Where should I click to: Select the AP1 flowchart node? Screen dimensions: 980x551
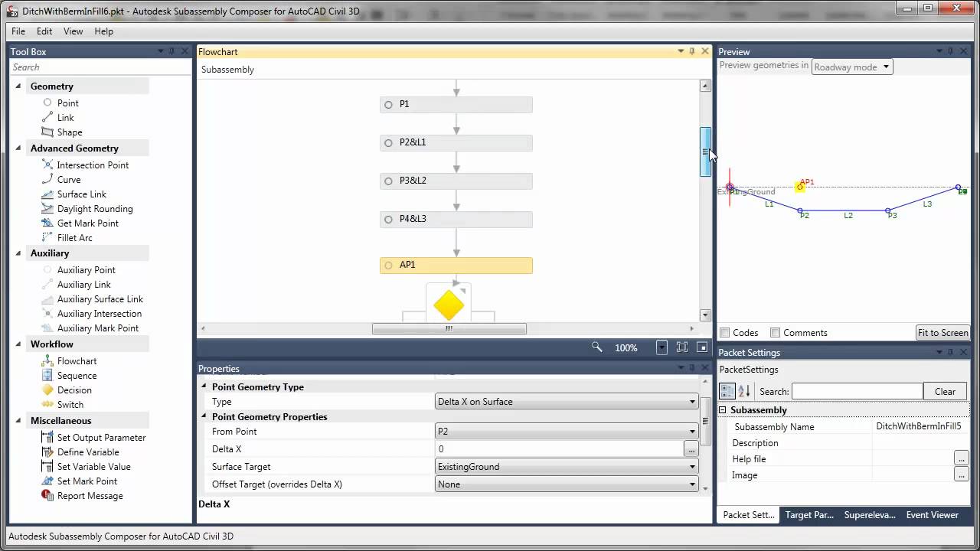pos(456,265)
